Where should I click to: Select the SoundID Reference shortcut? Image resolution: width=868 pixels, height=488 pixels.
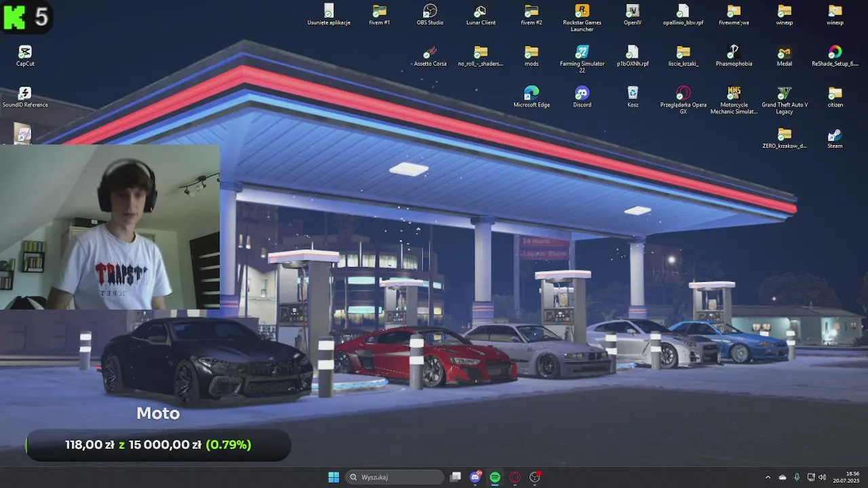click(25, 98)
